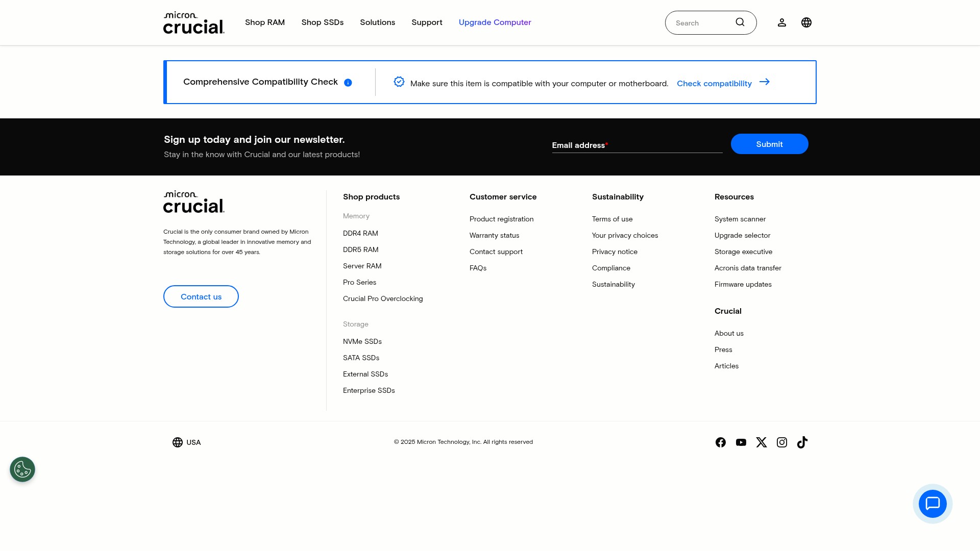
Task: Open Terms of use link
Action: [x=612, y=219]
